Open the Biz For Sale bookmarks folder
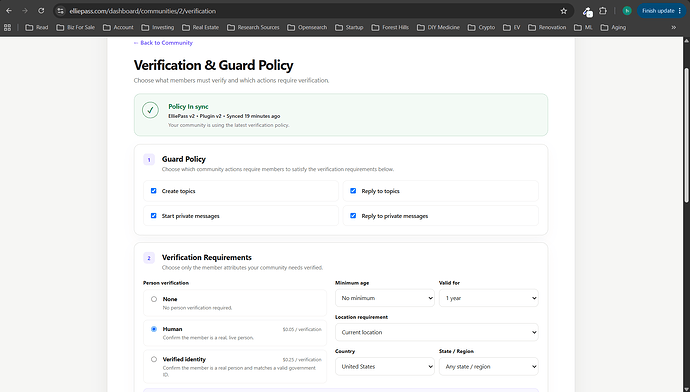The image size is (690, 392). pos(76,27)
